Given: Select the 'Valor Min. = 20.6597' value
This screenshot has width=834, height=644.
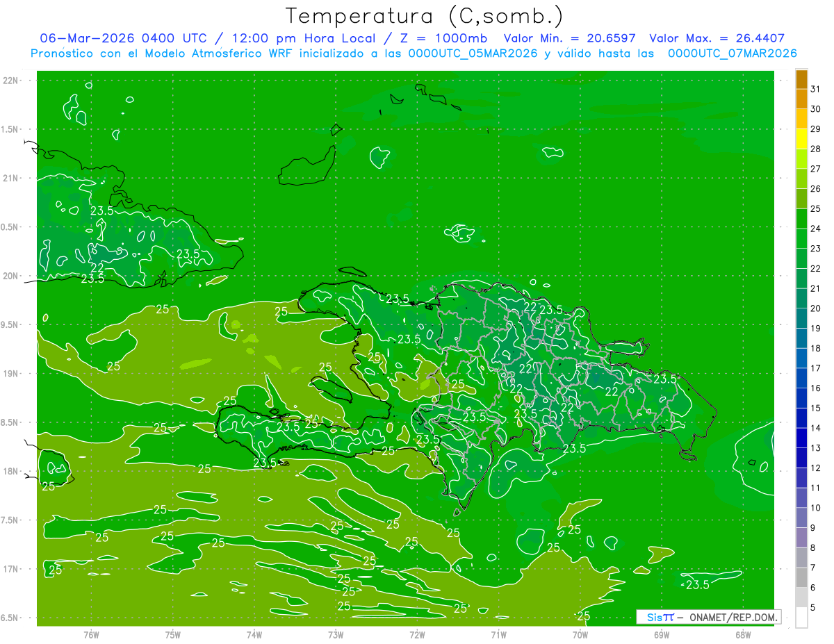Looking at the screenshot, I should [569, 38].
